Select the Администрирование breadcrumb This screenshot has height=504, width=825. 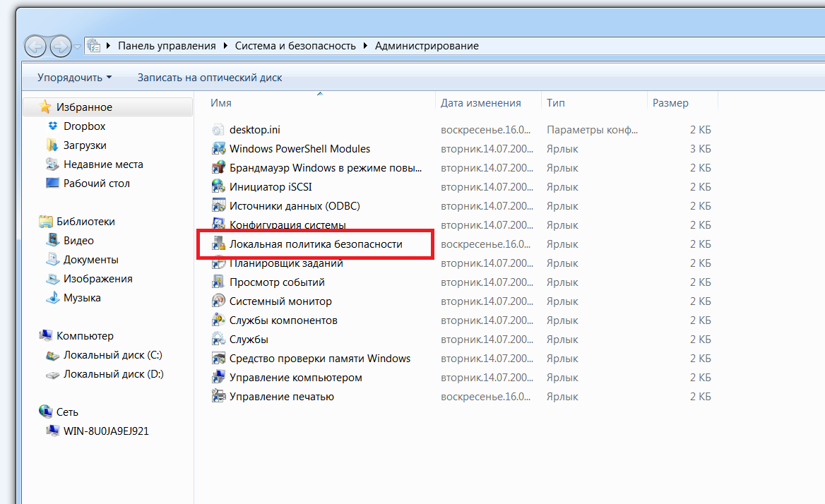(427, 46)
